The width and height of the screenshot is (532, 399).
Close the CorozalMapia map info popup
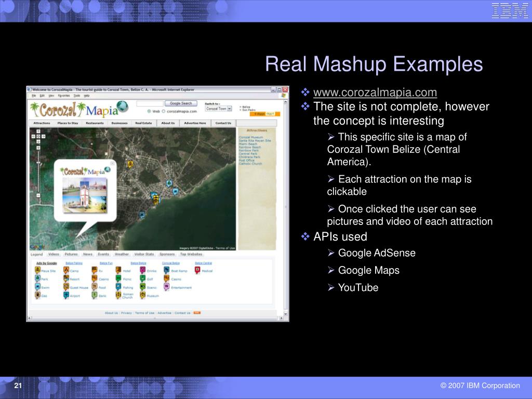pyautogui.click(x=113, y=163)
